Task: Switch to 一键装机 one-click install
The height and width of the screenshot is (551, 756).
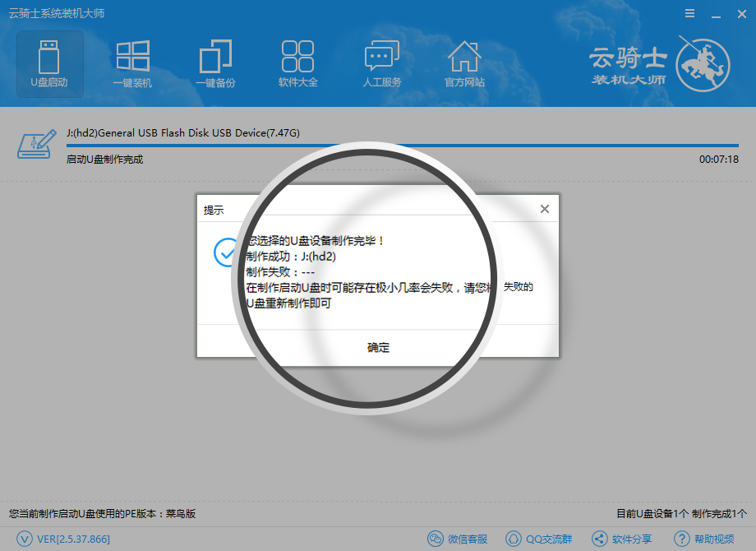Action: point(132,64)
